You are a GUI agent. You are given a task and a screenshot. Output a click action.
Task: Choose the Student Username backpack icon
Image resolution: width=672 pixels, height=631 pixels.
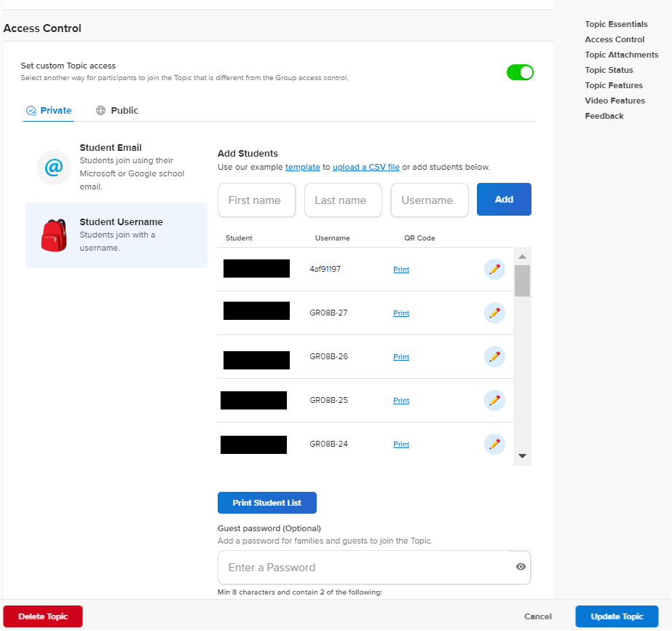click(x=53, y=235)
